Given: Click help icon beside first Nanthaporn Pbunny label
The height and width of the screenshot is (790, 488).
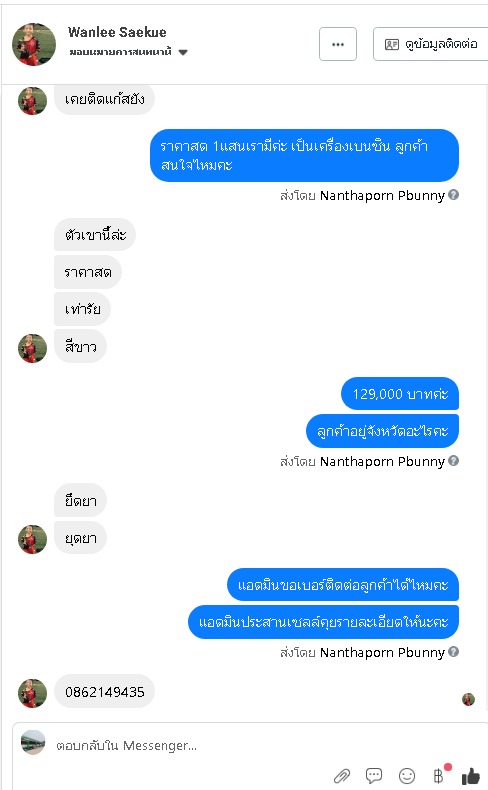Looking at the screenshot, I should click(x=453, y=194).
